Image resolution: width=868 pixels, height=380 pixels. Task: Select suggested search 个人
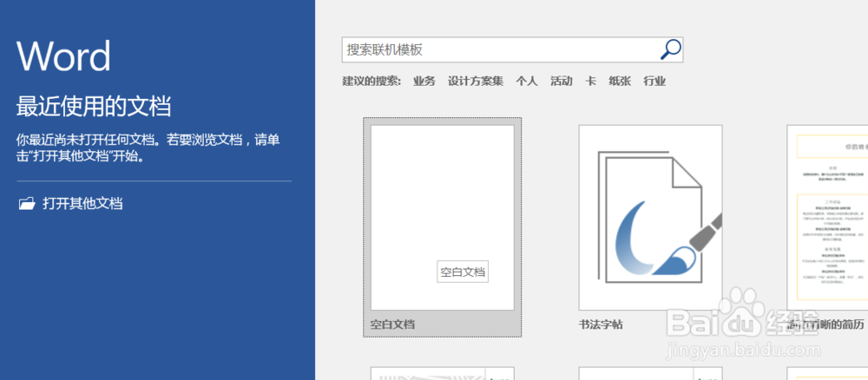tap(527, 82)
